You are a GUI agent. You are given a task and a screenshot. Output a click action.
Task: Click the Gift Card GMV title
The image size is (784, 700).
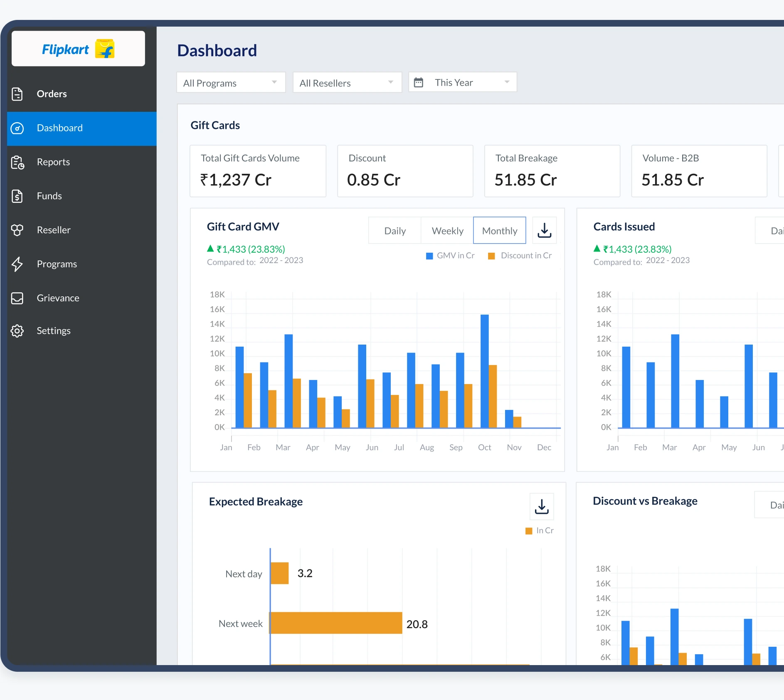[x=243, y=227]
